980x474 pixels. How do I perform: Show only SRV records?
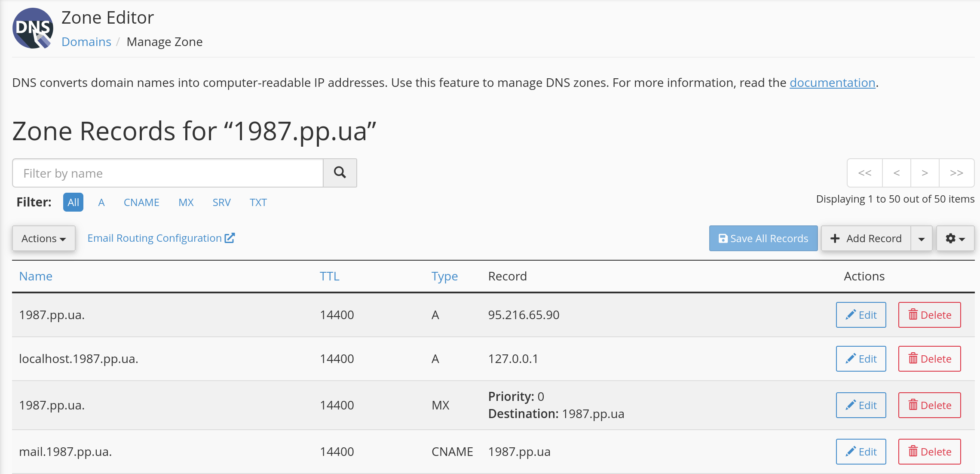tap(221, 202)
